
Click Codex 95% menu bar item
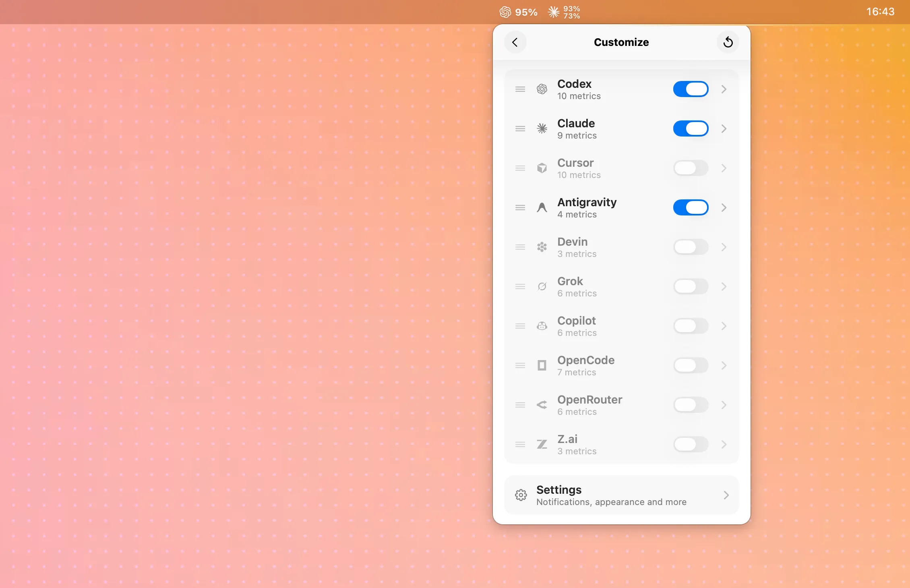[518, 12]
